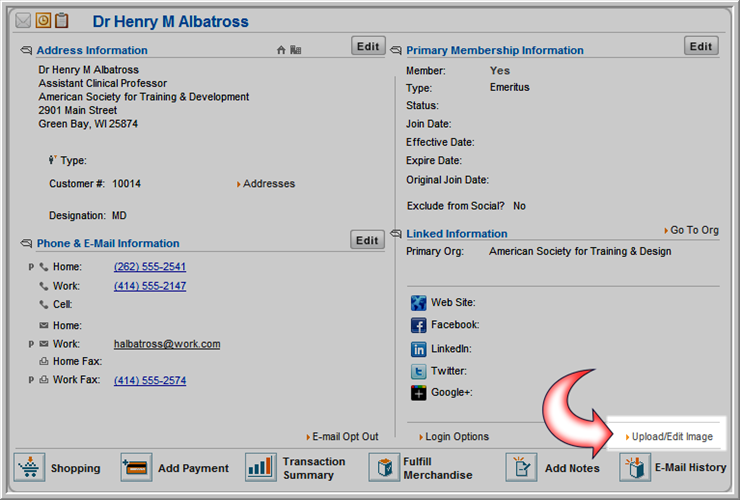Click the fax icon beside Work Fax
The image size is (740, 500).
pos(44,380)
